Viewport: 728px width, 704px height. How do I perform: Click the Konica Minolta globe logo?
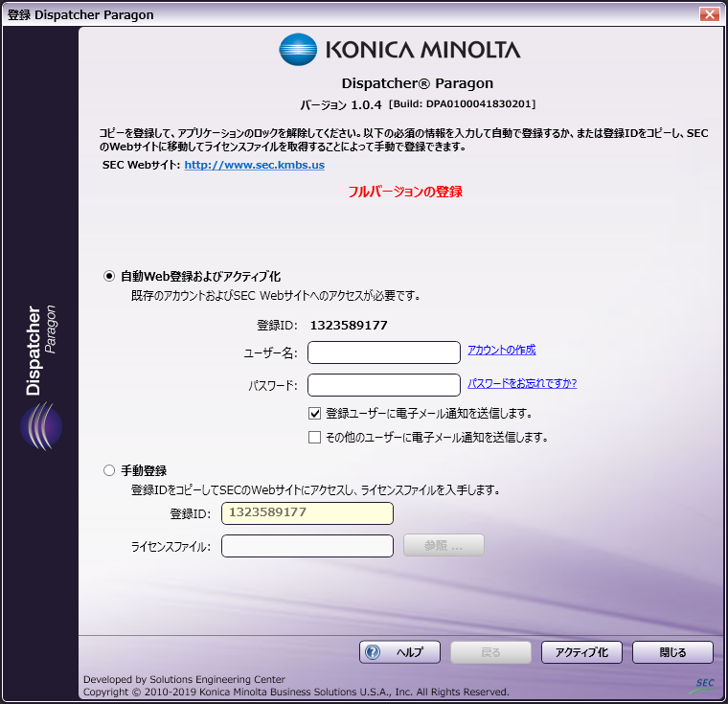tap(298, 49)
